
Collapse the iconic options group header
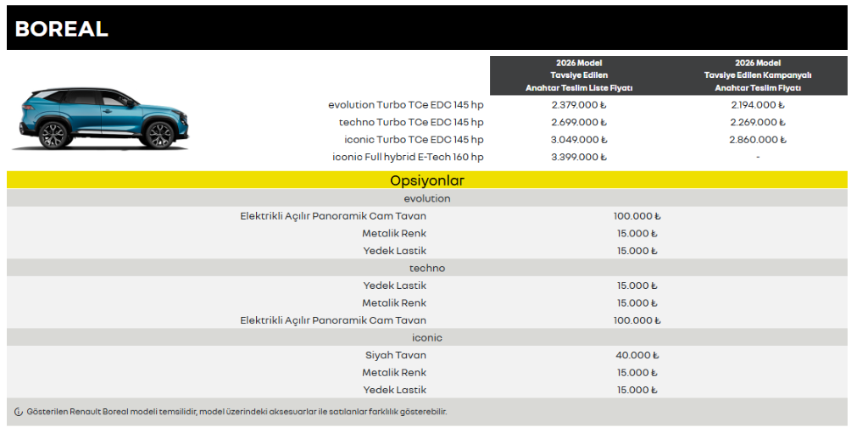click(x=427, y=338)
